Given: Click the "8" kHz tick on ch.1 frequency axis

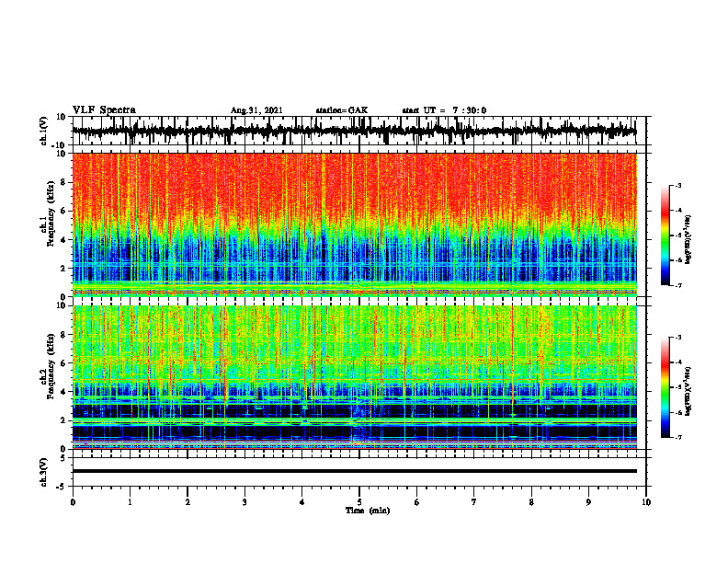Looking at the screenshot, I should 64,182.
